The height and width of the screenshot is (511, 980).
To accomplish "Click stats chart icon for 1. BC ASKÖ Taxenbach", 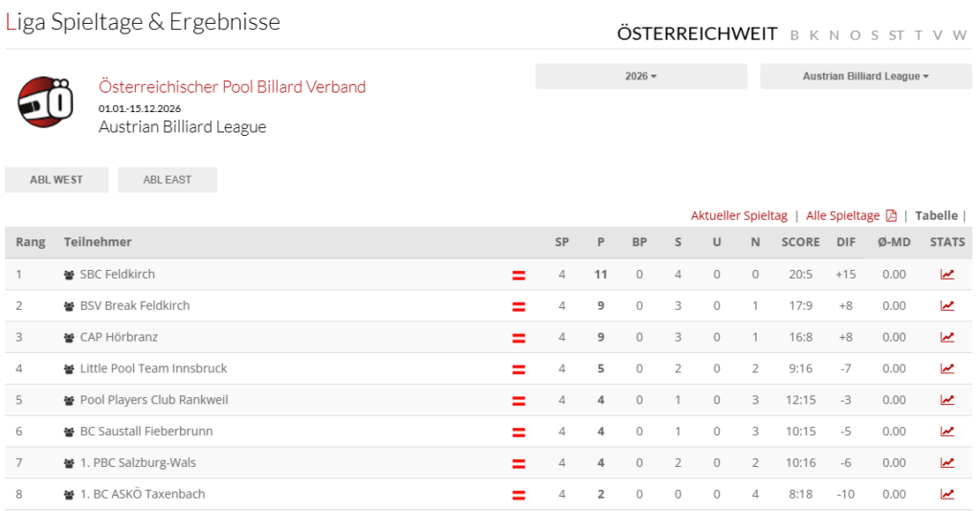I will tap(947, 495).
